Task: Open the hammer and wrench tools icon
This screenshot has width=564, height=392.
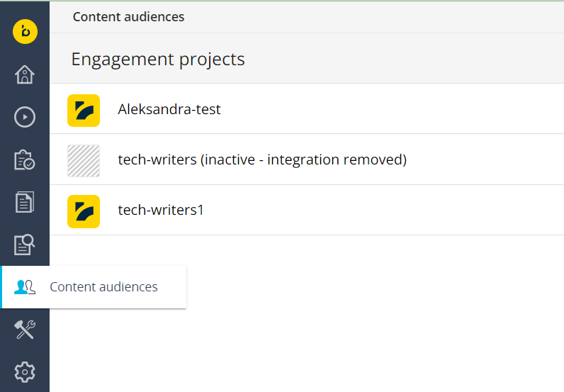Action: [25, 330]
